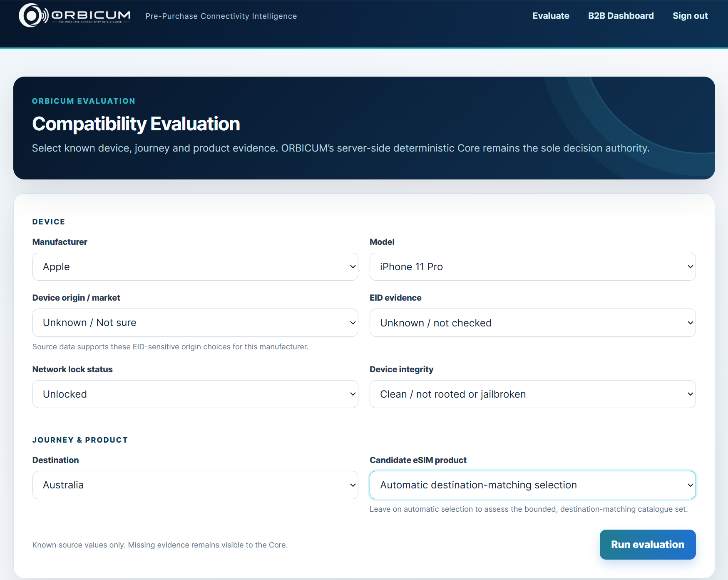Image resolution: width=728 pixels, height=580 pixels.
Task: Click the Pre-Purchase Connectivity Intelligence tagline
Action: pos(221,16)
